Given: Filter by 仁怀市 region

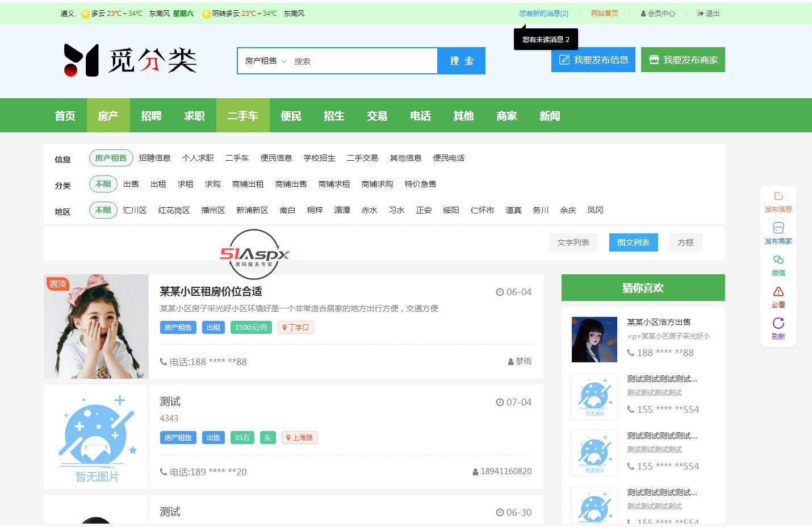Looking at the screenshot, I should click(x=483, y=210).
